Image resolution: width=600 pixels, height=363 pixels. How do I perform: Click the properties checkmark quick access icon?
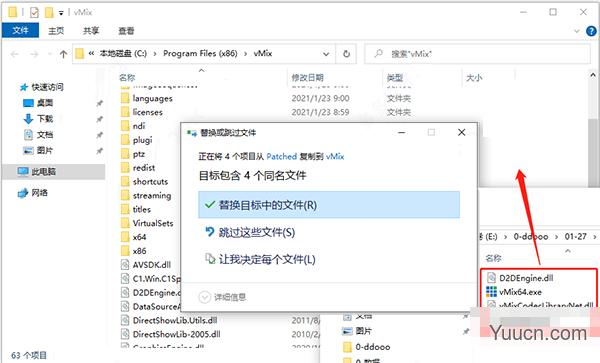[34, 13]
